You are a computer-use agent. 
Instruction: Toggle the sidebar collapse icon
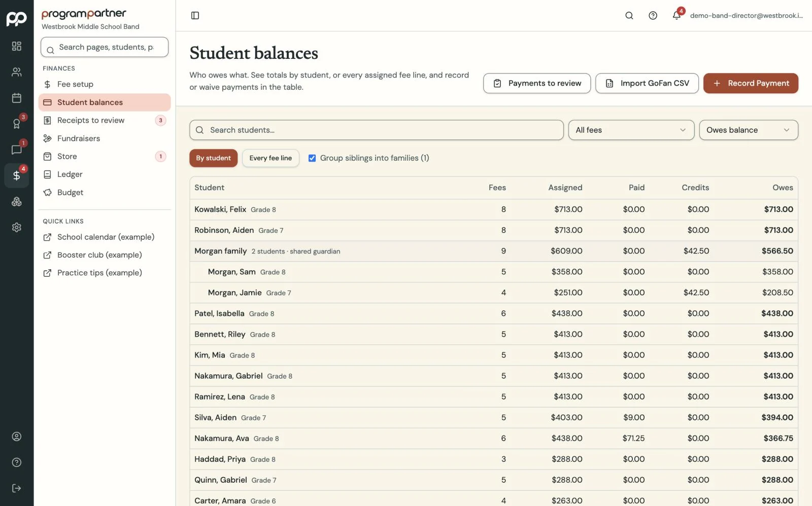click(x=195, y=16)
